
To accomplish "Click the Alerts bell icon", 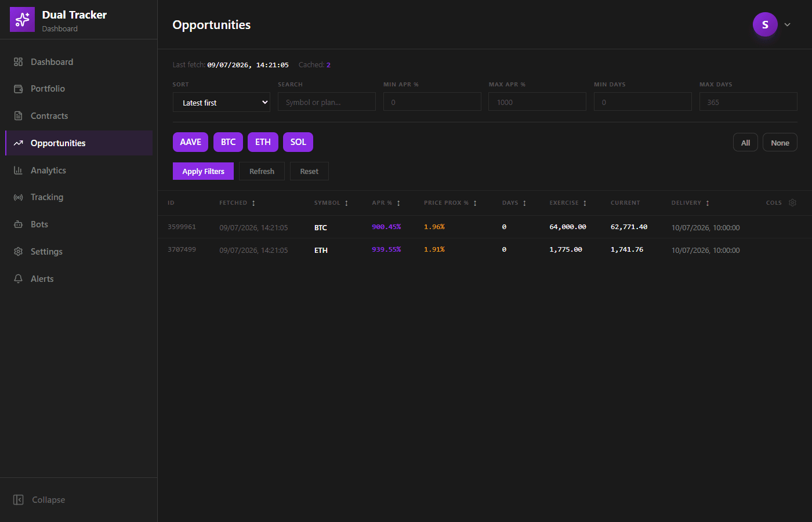I will (18, 279).
